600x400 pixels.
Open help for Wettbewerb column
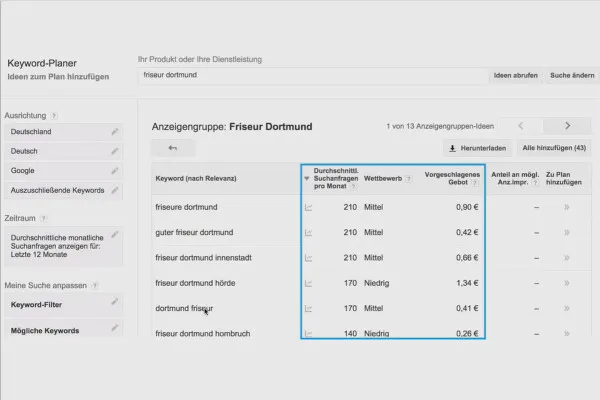click(409, 179)
